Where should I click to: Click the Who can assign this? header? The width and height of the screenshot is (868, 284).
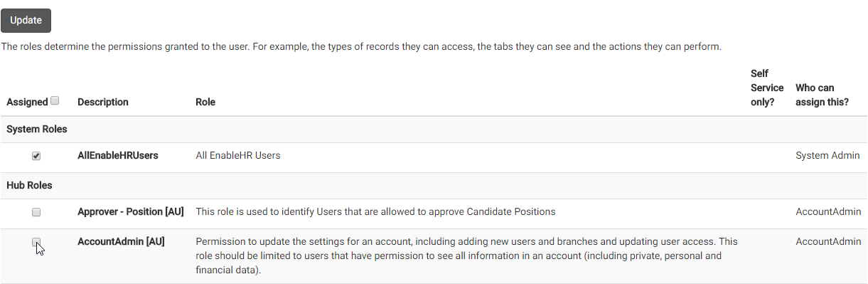pos(823,95)
